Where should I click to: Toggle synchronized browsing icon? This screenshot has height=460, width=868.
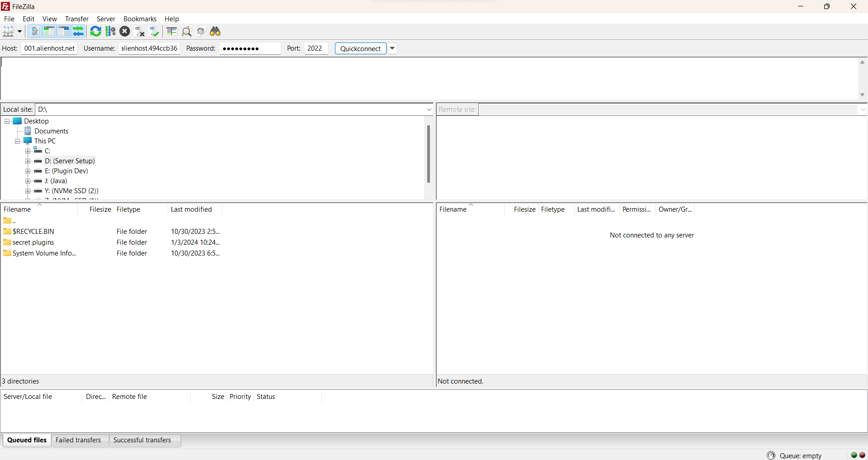[x=201, y=31]
